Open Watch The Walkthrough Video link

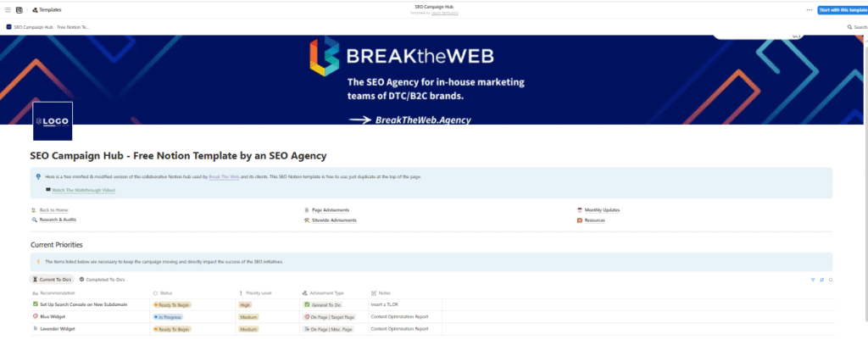[x=84, y=190]
